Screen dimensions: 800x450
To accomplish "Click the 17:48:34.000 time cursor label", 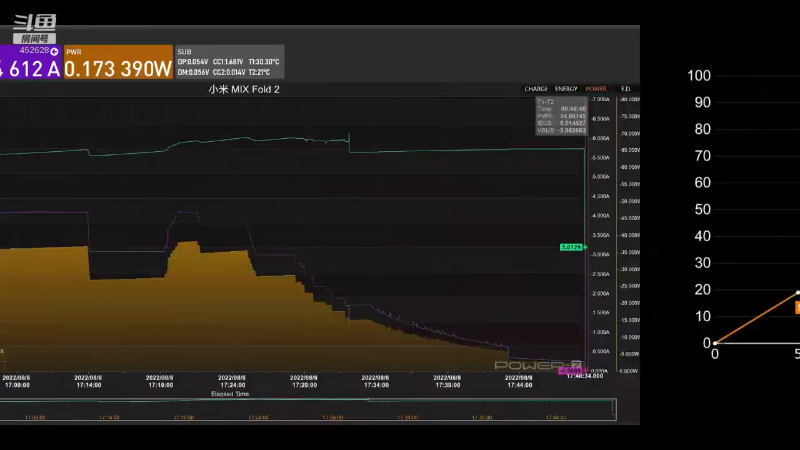I will (585, 376).
